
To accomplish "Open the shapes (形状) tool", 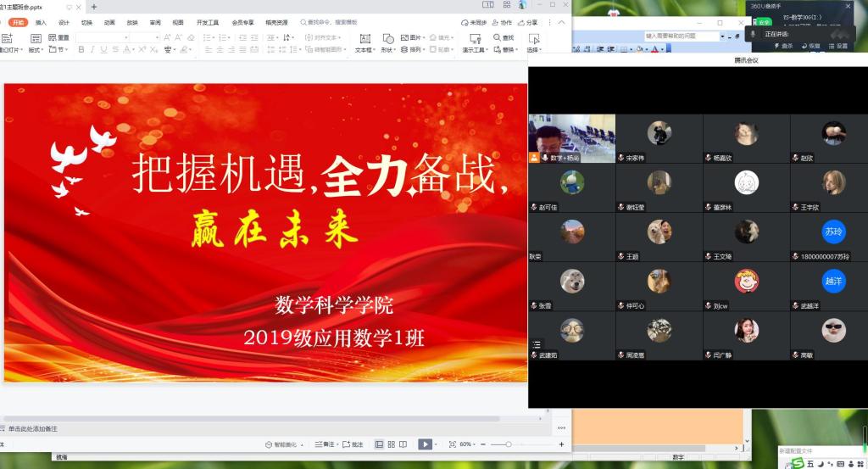I will 388,39.
